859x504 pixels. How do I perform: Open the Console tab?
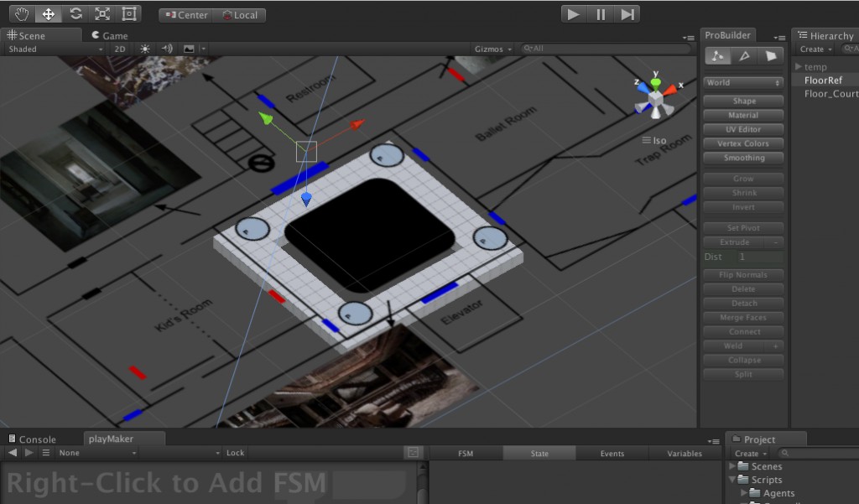[x=32, y=439]
